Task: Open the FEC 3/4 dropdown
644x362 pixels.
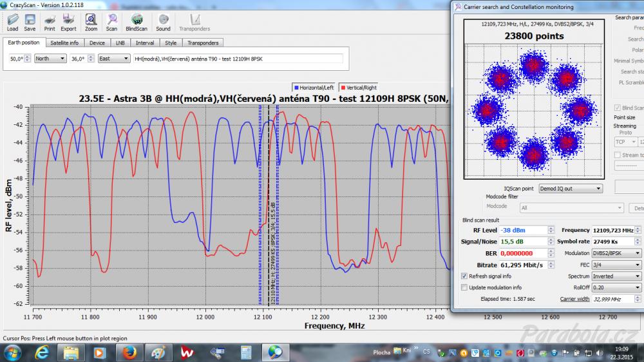Action: (x=616, y=265)
